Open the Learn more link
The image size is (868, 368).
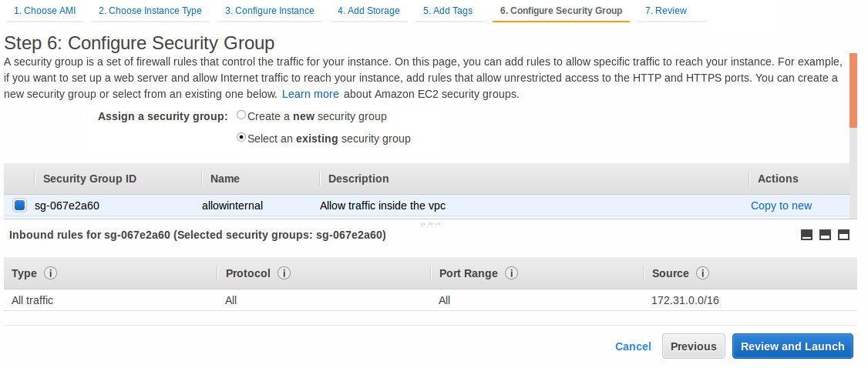pyautogui.click(x=310, y=94)
